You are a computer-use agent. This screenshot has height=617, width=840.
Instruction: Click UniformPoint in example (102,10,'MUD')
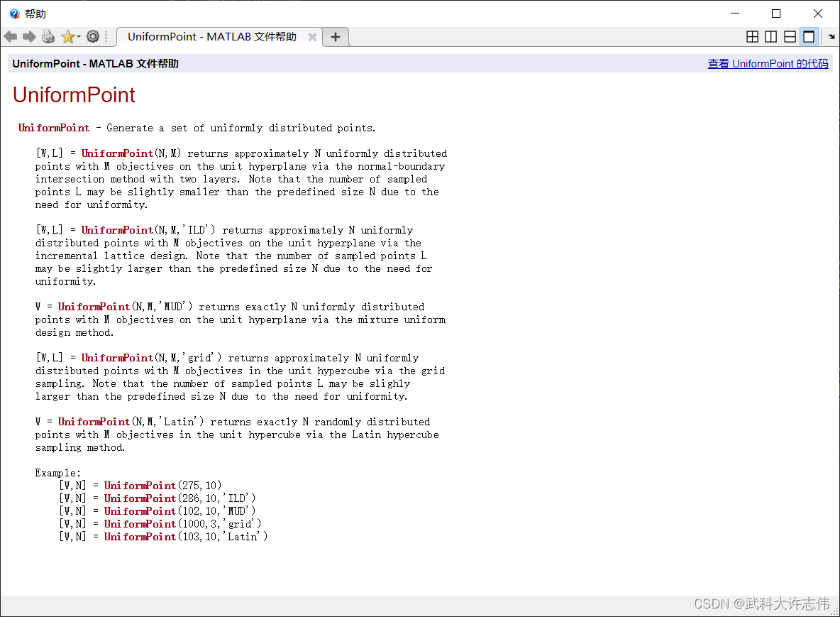click(x=140, y=511)
